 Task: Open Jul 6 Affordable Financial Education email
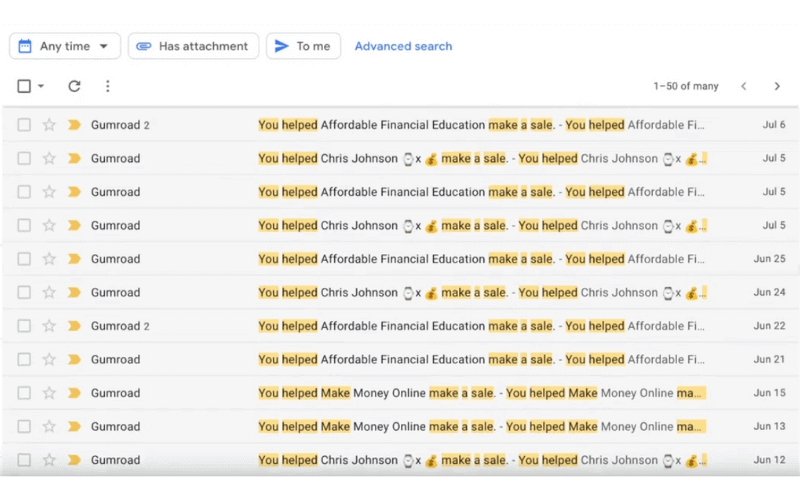(x=400, y=125)
